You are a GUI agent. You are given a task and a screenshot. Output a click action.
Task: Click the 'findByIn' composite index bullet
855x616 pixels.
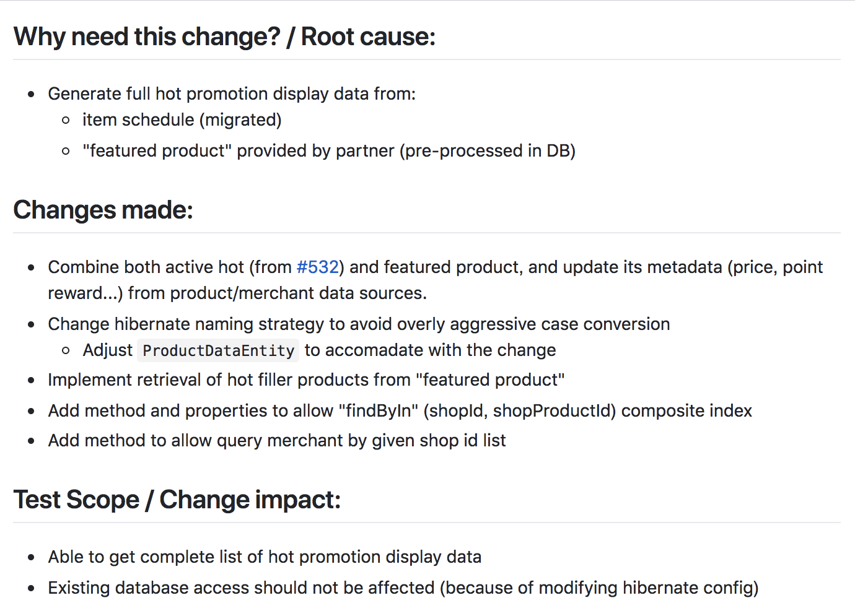click(x=400, y=410)
